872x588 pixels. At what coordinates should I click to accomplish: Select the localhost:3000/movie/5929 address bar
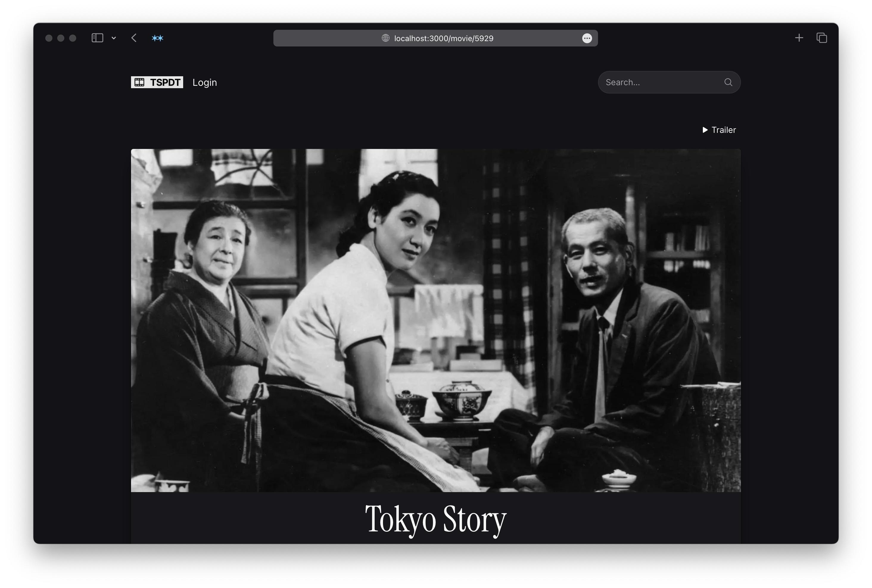pyautogui.click(x=435, y=38)
